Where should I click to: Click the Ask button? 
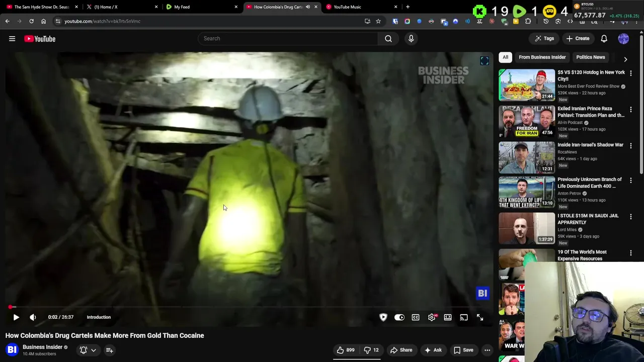click(433, 350)
